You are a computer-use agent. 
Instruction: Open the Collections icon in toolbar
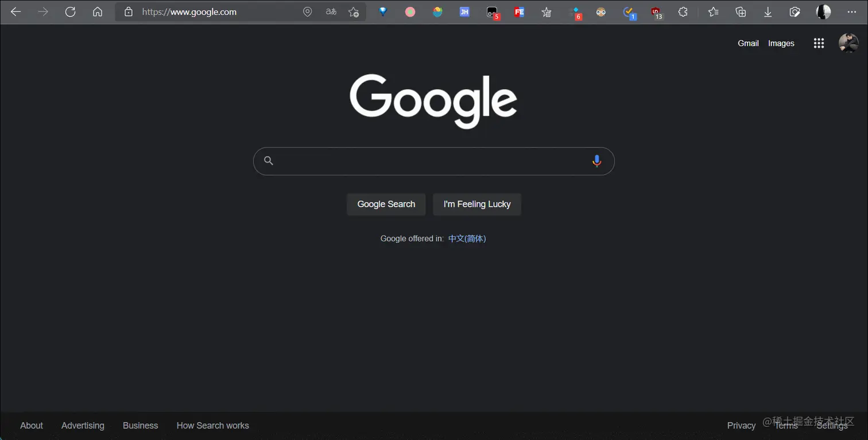741,11
